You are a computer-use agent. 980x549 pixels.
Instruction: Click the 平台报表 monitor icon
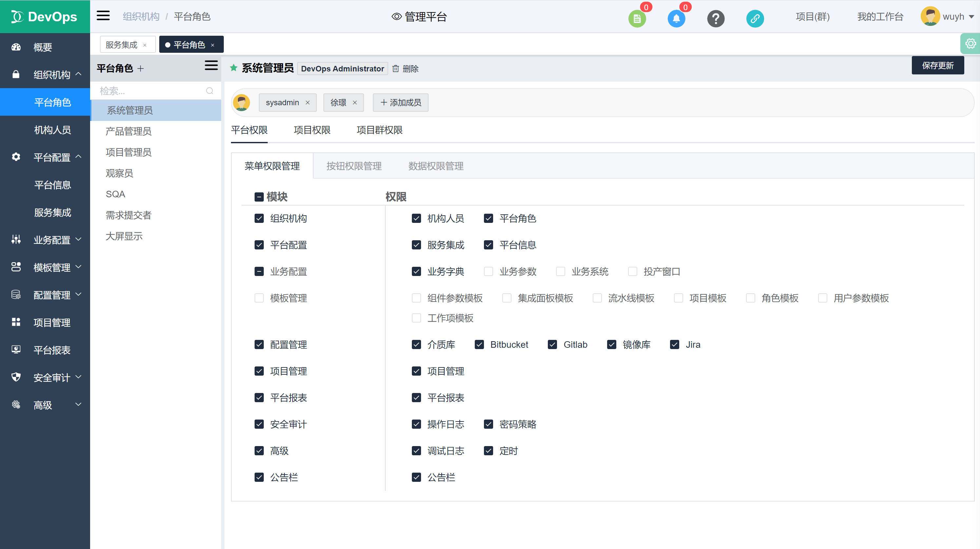[x=16, y=349]
